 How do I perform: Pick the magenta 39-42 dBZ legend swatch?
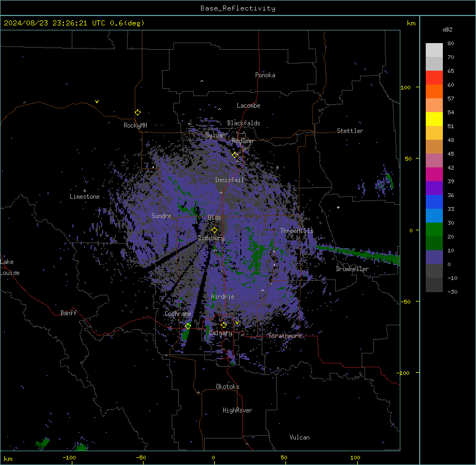pyautogui.click(x=434, y=174)
